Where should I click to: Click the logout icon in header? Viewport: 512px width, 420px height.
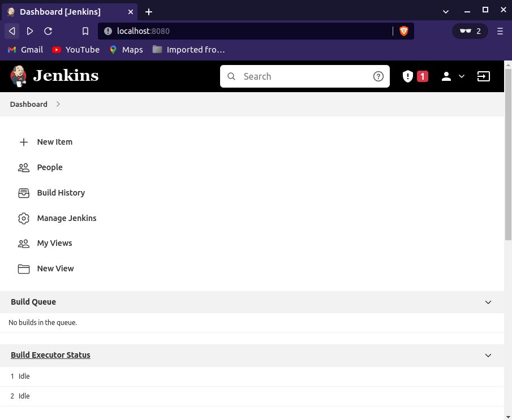click(x=484, y=76)
